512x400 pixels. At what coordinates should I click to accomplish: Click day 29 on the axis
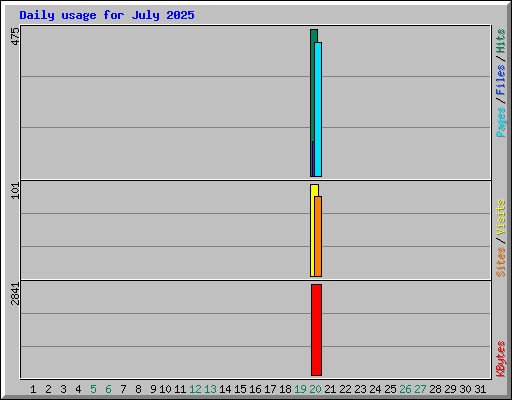point(450,389)
